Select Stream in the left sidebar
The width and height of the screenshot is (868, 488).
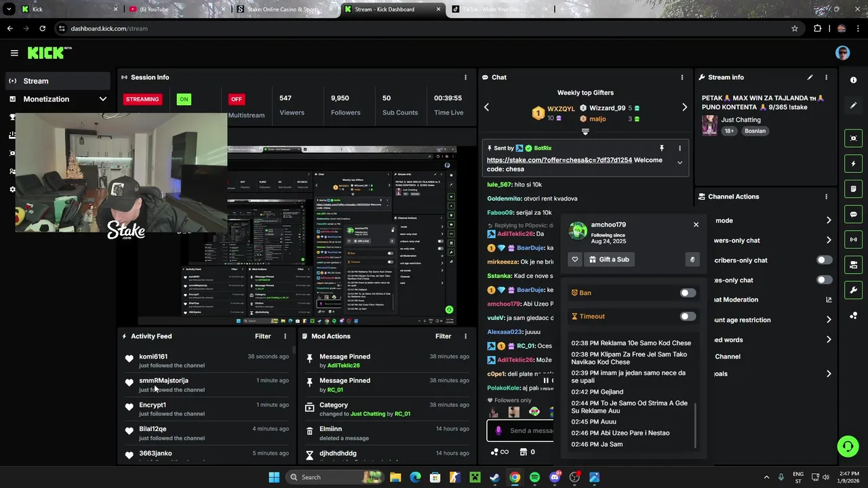58,81
